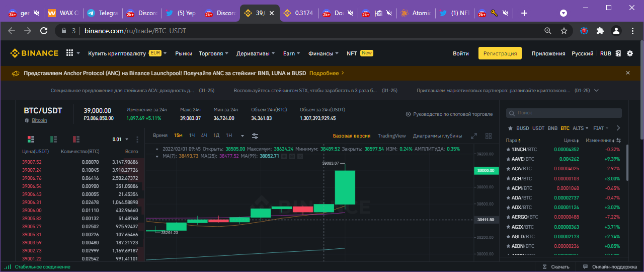The width and height of the screenshot is (644, 272).
Task: Show sell orders only view icon
Action: pos(76,139)
